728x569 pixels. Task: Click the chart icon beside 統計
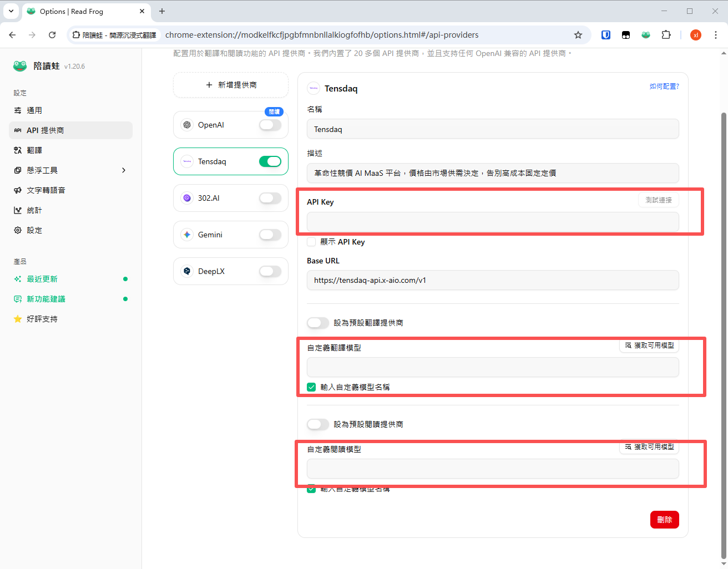pos(18,210)
